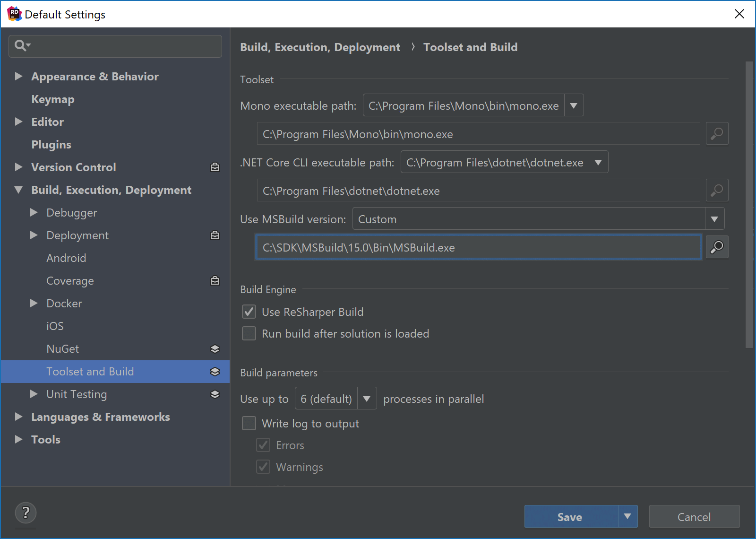Expand Appearance & Behavior section
The image size is (756, 539).
tap(18, 76)
